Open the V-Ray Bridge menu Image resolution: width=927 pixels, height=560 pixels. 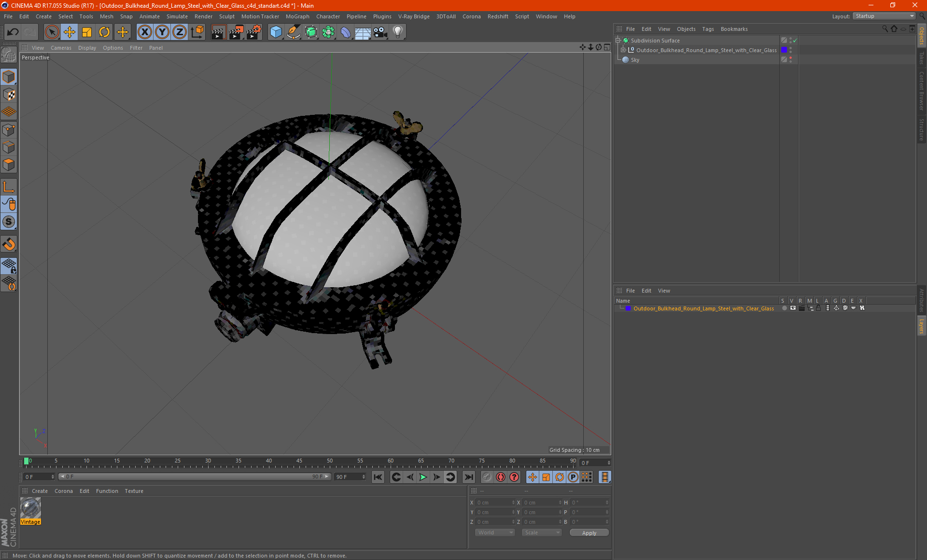(x=414, y=16)
